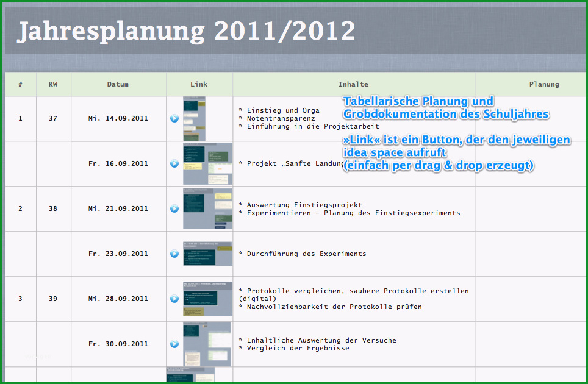The image size is (588, 384).
Task: Open the link button for Mi. 28.09.2011
Action: click(x=174, y=299)
